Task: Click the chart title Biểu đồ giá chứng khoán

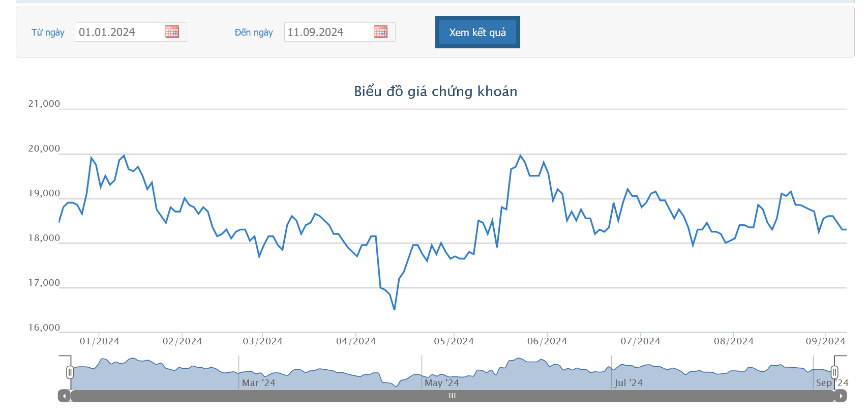Action: [436, 92]
